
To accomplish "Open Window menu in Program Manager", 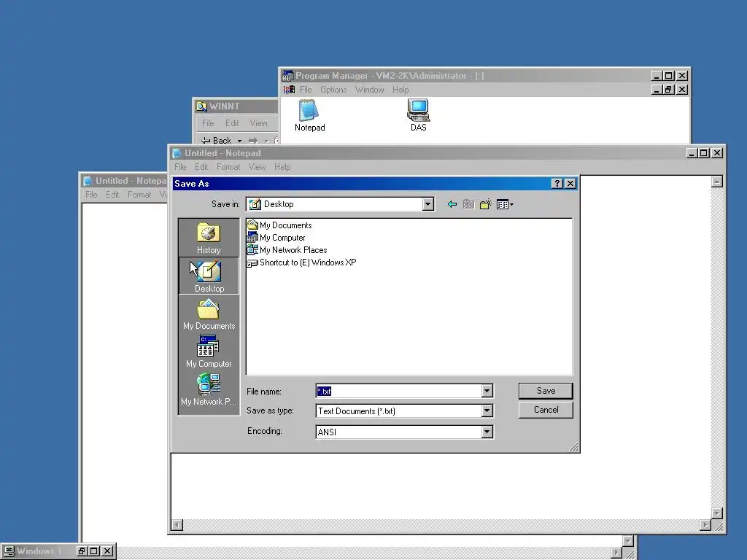I will 369,90.
